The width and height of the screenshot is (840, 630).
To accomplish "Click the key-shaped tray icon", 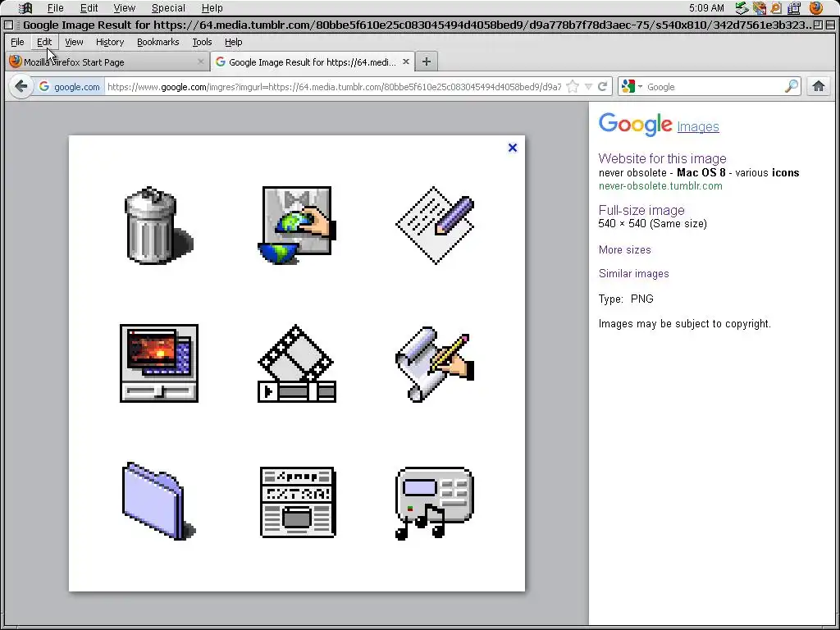I will coord(776,8).
